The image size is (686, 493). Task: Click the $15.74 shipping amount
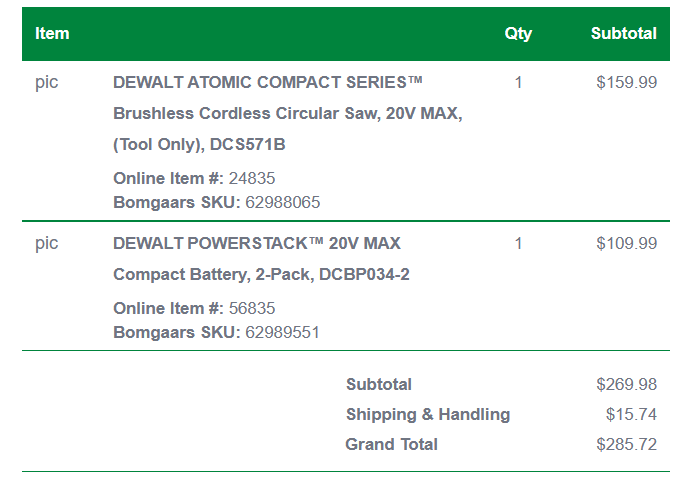631,414
